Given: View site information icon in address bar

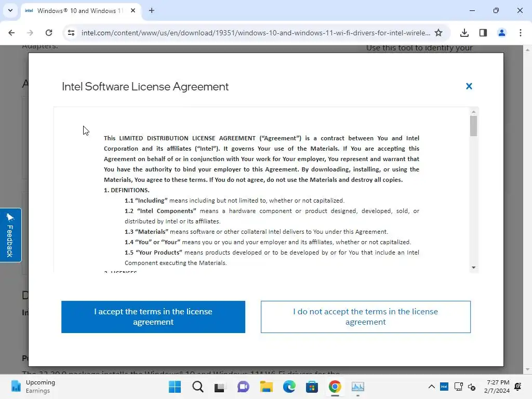Looking at the screenshot, I should [71, 33].
